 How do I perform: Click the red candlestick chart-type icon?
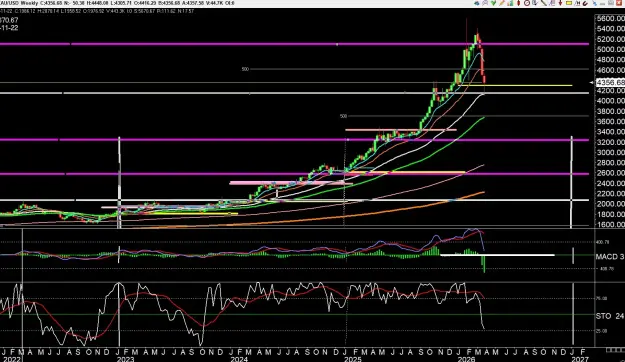point(519,3)
